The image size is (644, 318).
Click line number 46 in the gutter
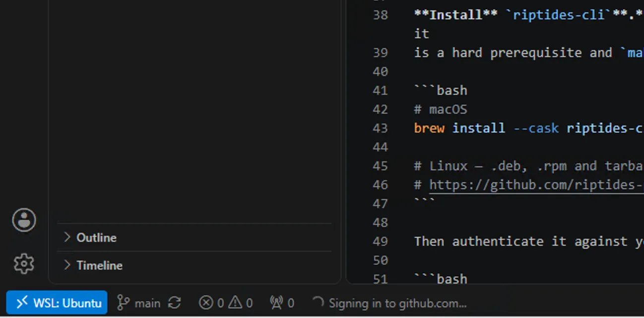tap(380, 185)
